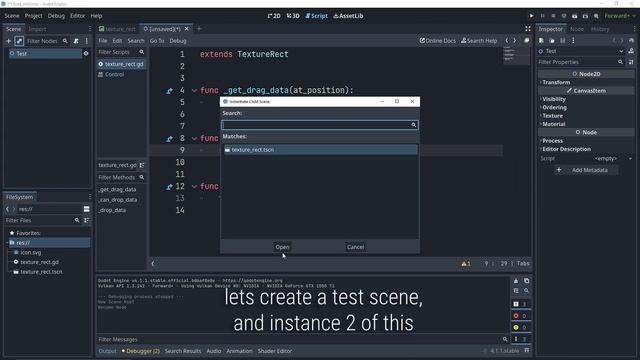
Task: Cancel the Instantiate Child Scene dialog
Action: 355,247
